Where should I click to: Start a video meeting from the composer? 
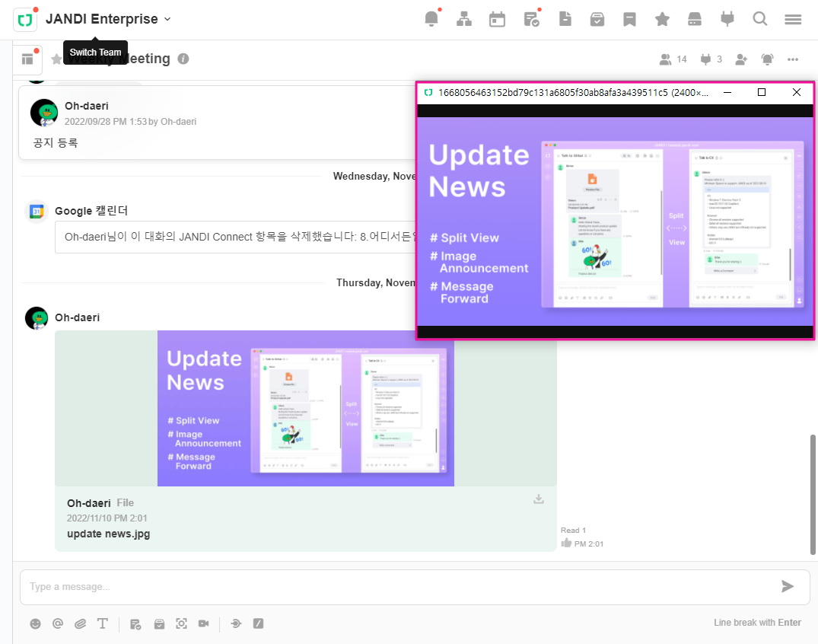pyautogui.click(x=203, y=623)
